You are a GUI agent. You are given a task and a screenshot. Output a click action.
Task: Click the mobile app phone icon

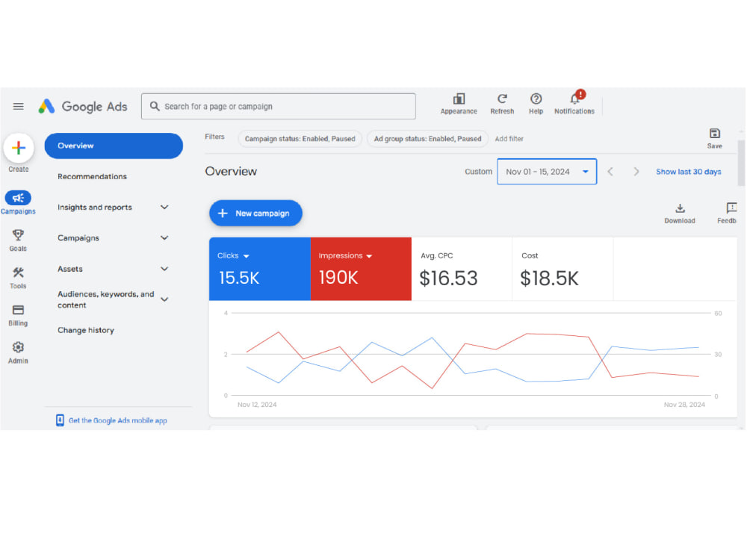[x=60, y=420]
